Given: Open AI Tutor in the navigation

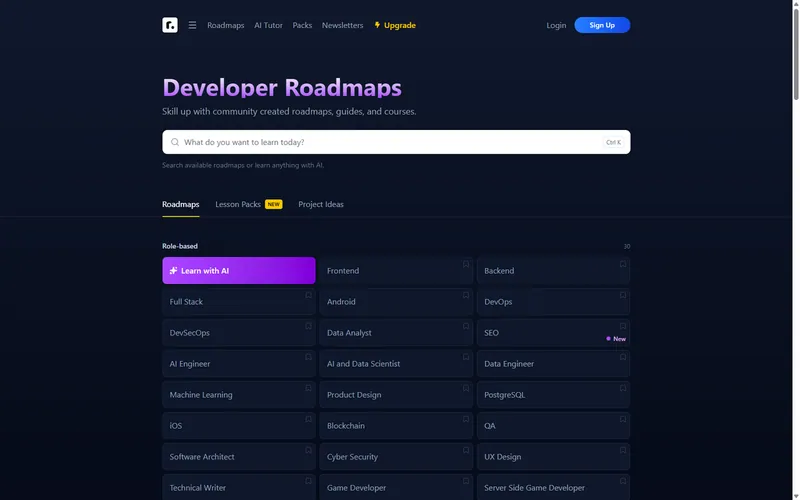Looking at the screenshot, I should (268, 25).
